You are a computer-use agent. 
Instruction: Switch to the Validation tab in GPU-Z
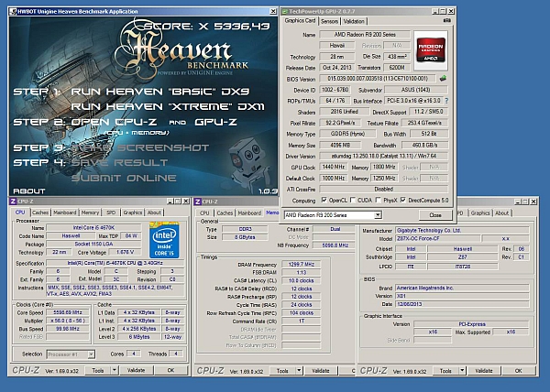tap(354, 21)
